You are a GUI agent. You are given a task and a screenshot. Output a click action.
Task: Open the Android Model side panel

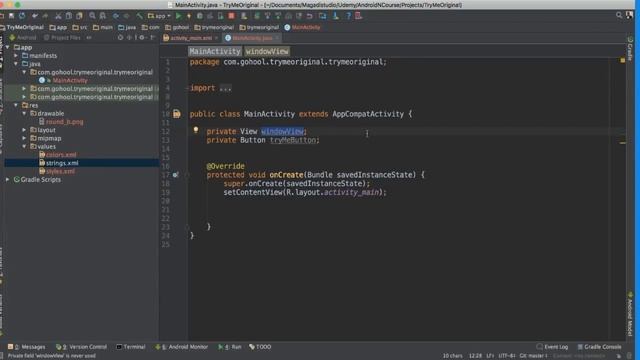pos(630,314)
